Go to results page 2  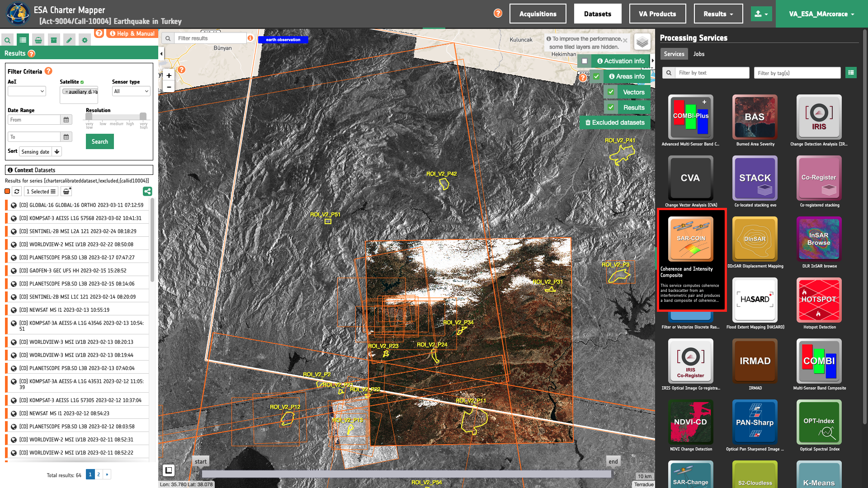coord(99,474)
